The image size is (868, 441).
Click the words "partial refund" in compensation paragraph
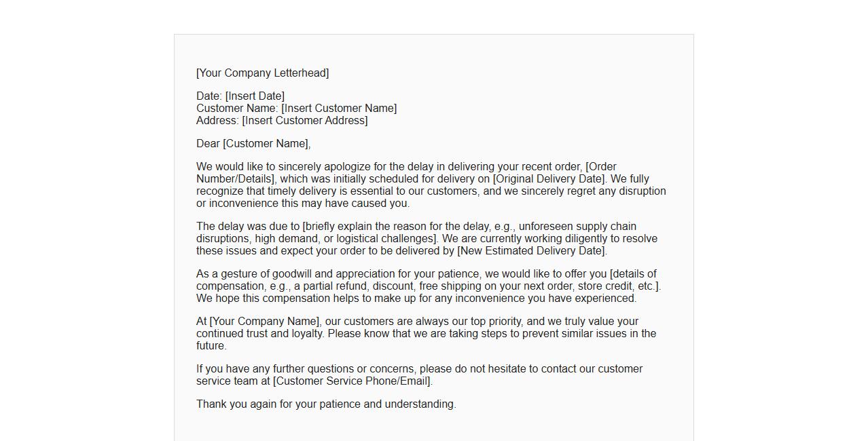[334, 286]
